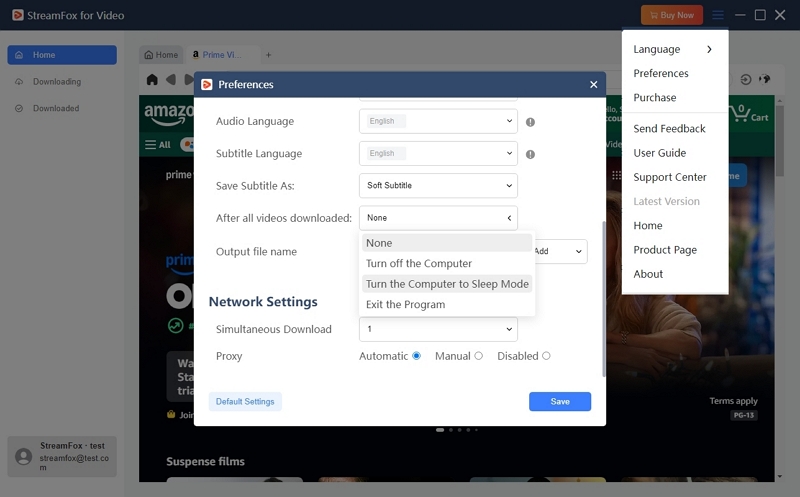Viewport: 800px width, 497px height.
Task: Select the Manual proxy radio button
Action: pyautogui.click(x=479, y=356)
